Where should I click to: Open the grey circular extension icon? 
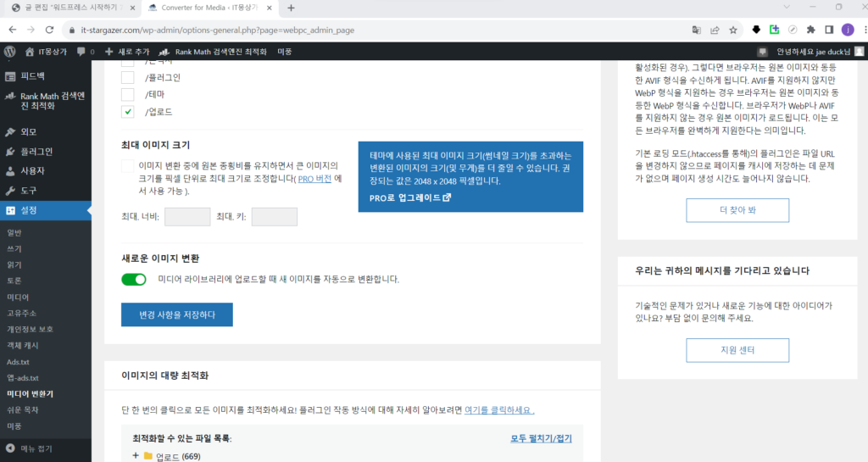pos(793,30)
